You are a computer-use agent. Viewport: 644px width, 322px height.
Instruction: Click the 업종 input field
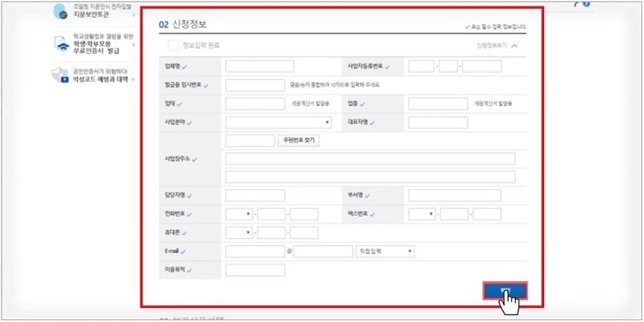pyautogui.click(x=438, y=103)
